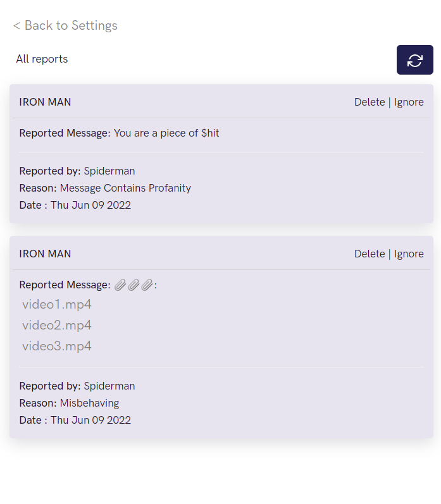Select the All reports heading
This screenshot has height=504, width=441.
[x=42, y=59]
